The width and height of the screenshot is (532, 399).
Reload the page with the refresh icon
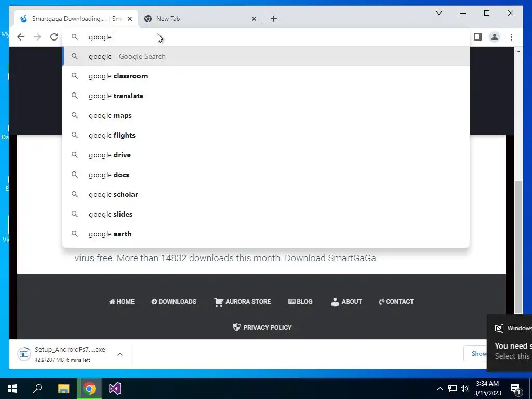point(54,37)
